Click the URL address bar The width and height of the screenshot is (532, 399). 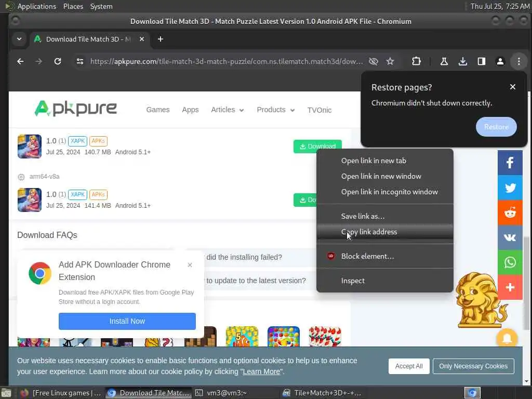[x=227, y=61]
